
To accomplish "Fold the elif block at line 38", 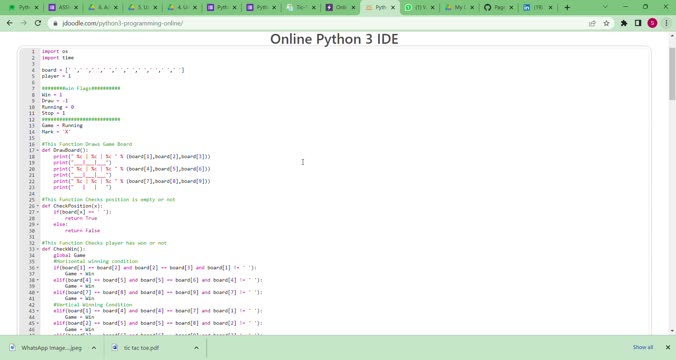I will pos(38,280).
